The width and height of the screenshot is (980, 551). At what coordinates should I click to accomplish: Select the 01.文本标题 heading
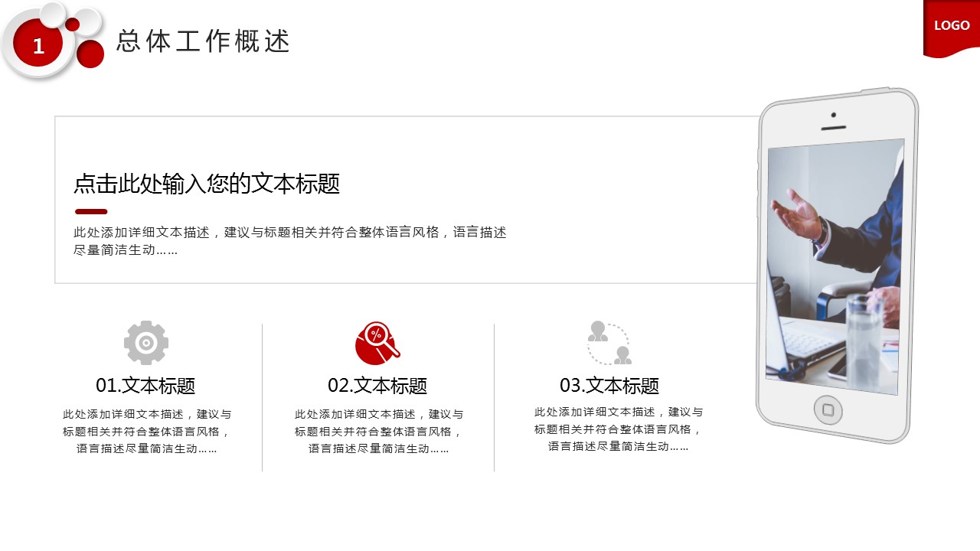pos(145,386)
